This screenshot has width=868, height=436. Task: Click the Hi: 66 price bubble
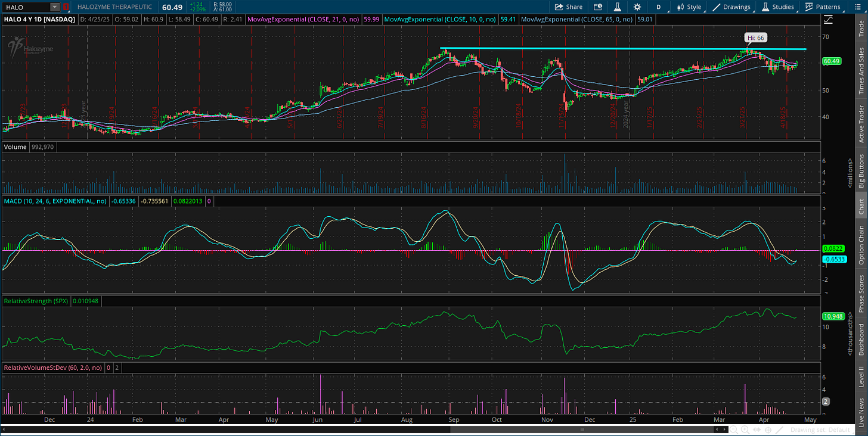tap(755, 38)
